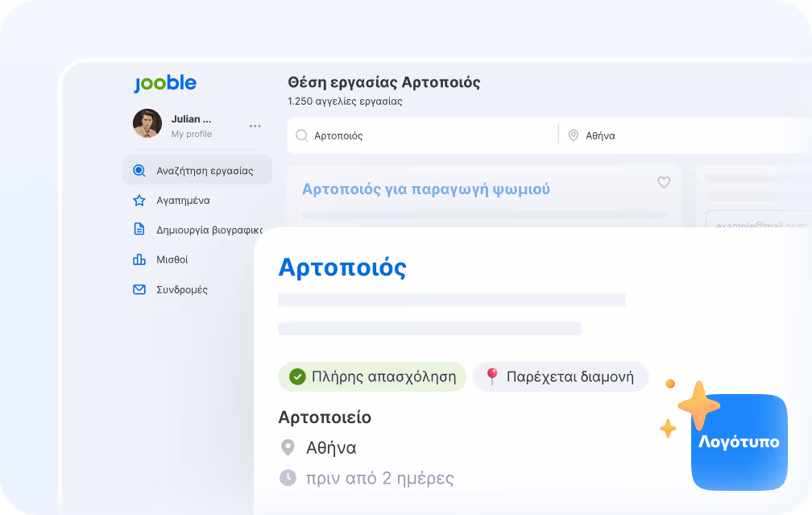The image size is (812, 515).
Task: Click the Δημιουργία βιογραφικού document icon
Action: (x=139, y=229)
